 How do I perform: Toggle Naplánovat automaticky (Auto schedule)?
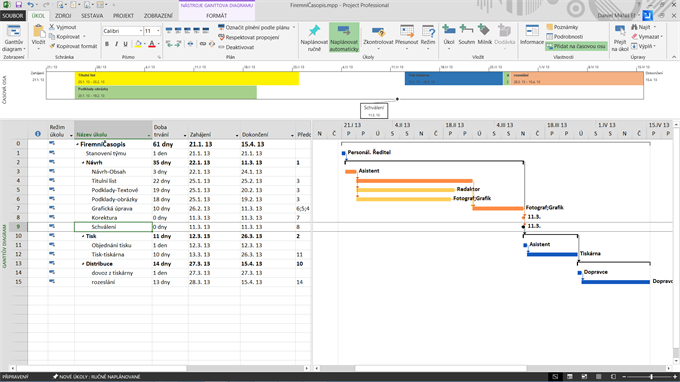[344, 38]
